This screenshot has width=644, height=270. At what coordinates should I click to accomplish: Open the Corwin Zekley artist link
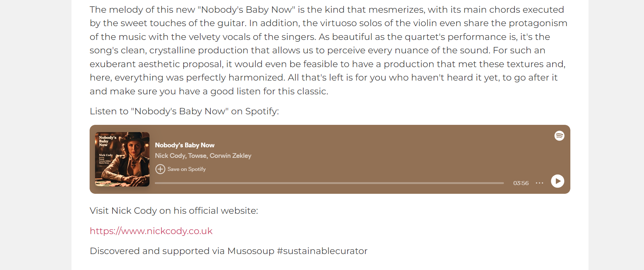tap(230, 156)
